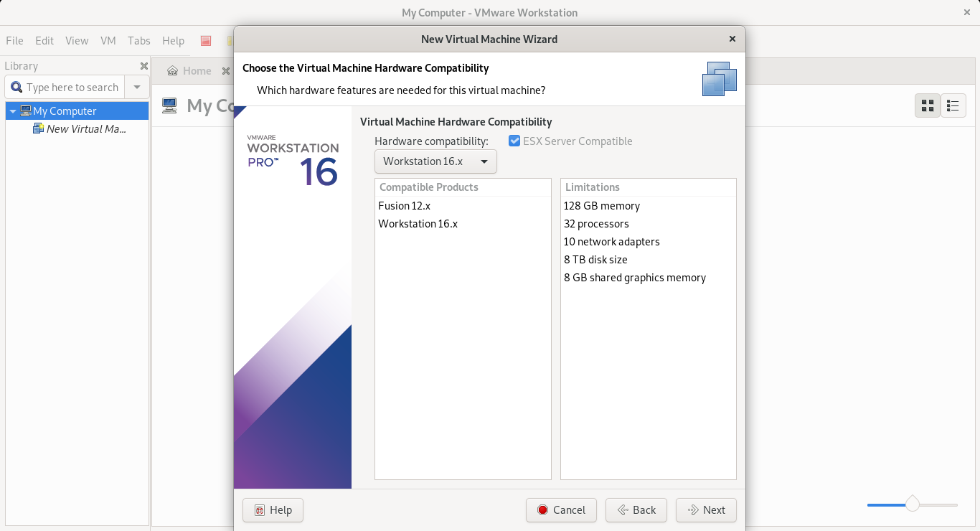Image resolution: width=980 pixels, height=531 pixels.
Task: Close the New Virtual Machine Wizard
Action: (732, 39)
